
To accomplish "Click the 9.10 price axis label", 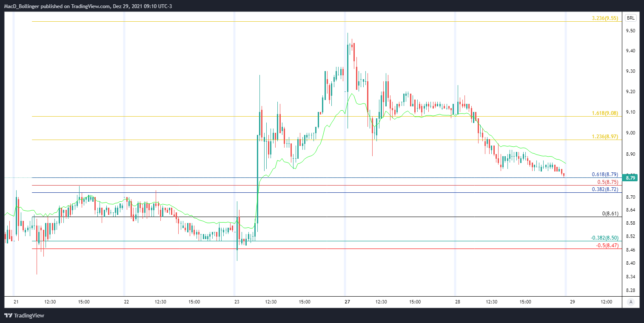I will point(630,112).
